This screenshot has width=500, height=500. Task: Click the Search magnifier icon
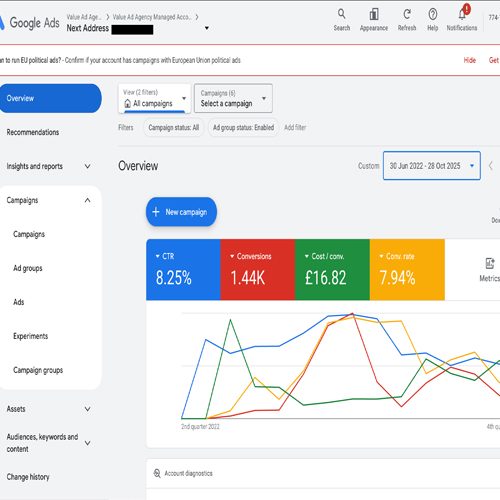click(341, 14)
